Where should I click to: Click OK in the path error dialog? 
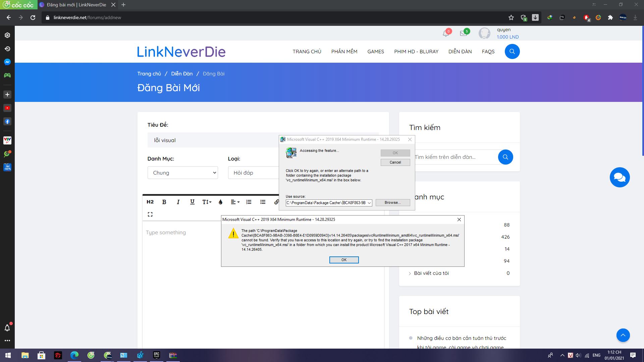(x=344, y=260)
